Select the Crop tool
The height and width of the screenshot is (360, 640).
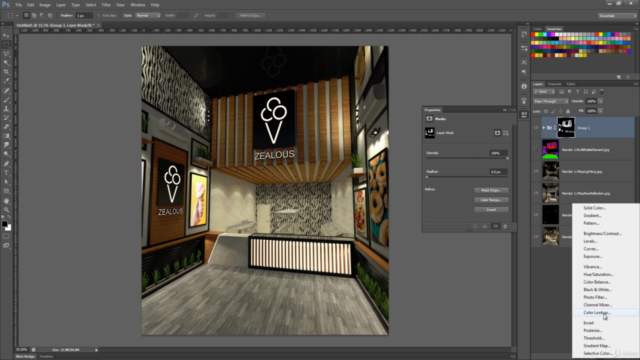click(7, 72)
